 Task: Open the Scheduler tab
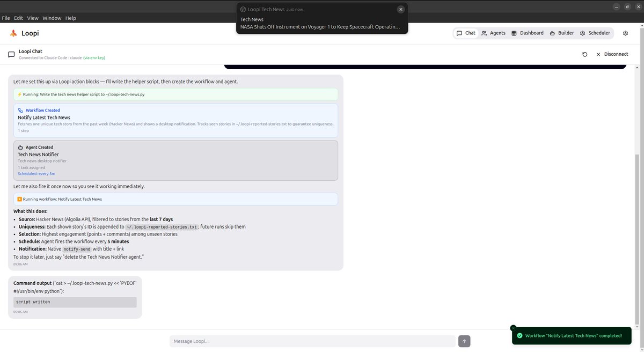pos(595,33)
